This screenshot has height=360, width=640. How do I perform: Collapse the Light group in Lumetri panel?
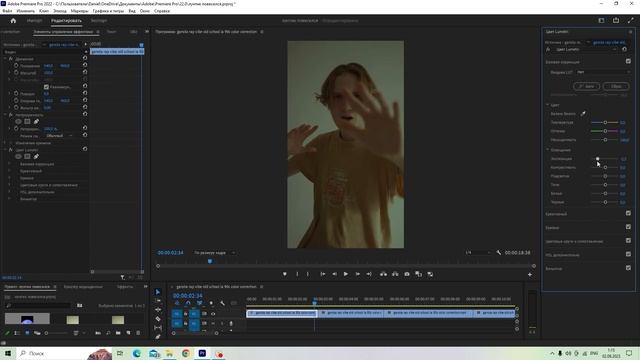(x=548, y=150)
